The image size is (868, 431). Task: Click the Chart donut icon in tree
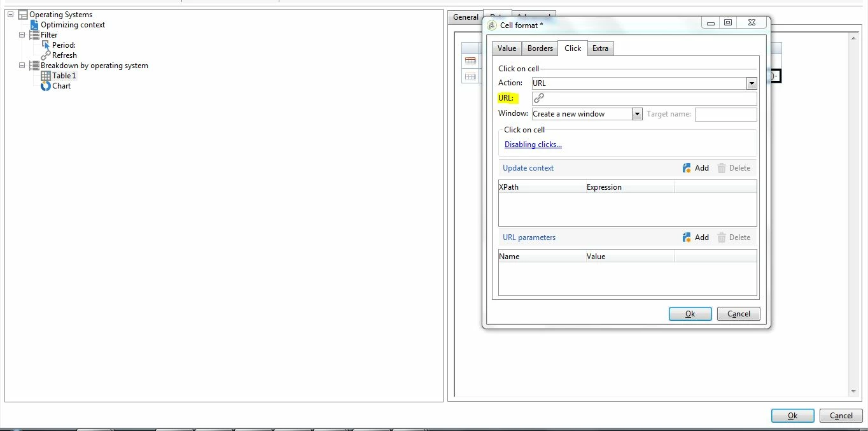tap(46, 86)
